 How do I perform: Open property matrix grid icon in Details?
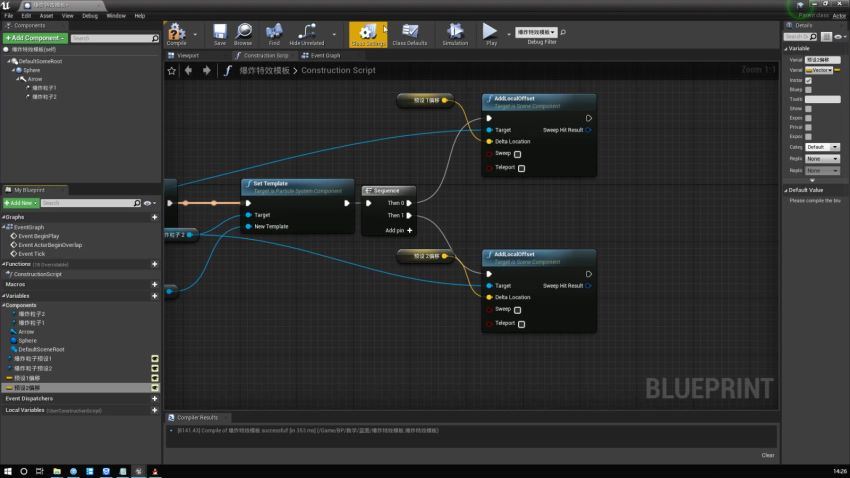click(x=826, y=37)
